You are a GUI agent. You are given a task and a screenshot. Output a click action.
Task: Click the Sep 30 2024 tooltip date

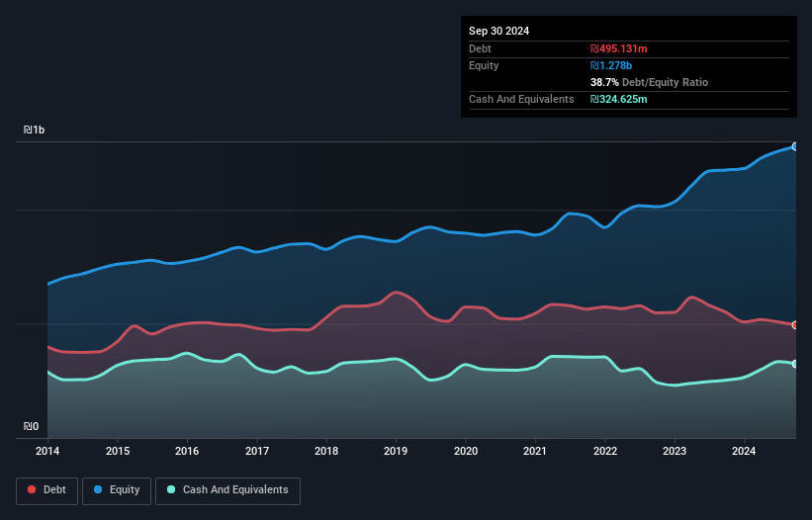coord(498,31)
